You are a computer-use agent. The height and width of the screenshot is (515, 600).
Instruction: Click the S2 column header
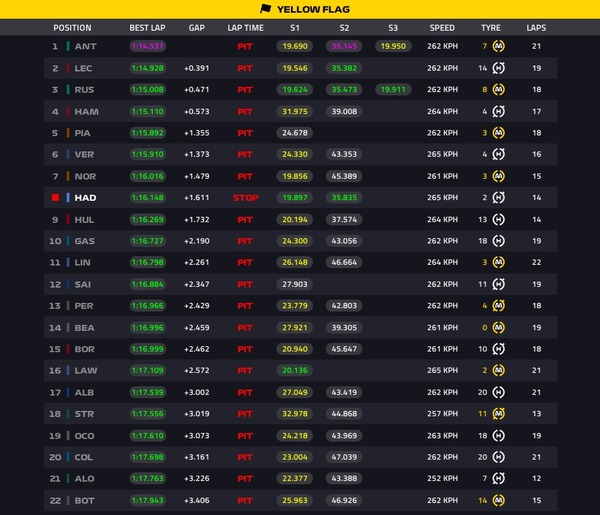click(x=344, y=28)
